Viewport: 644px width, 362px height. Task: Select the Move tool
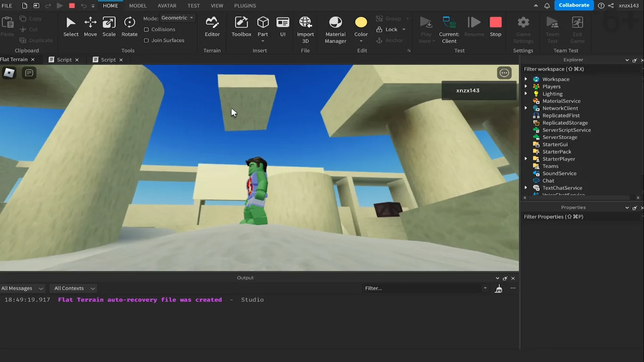[90, 27]
